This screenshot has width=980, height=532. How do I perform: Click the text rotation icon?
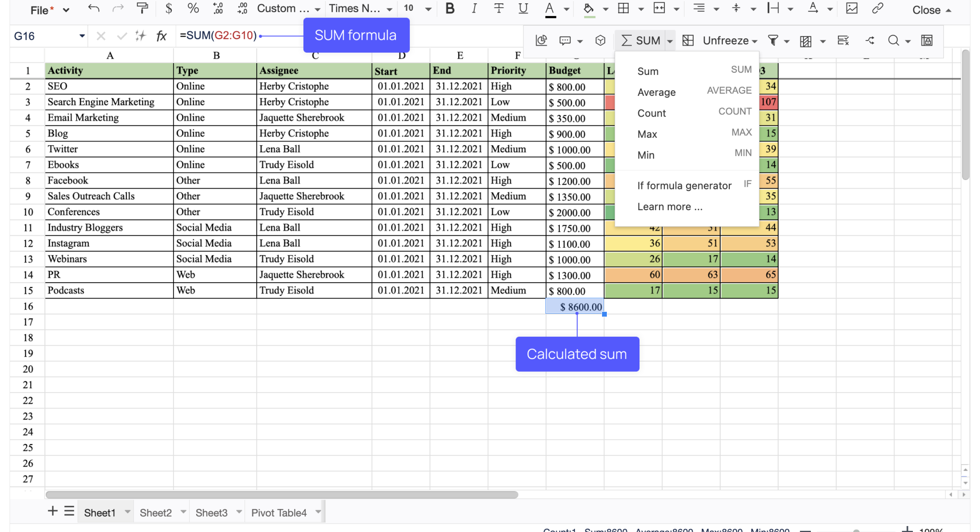tap(813, 9)
